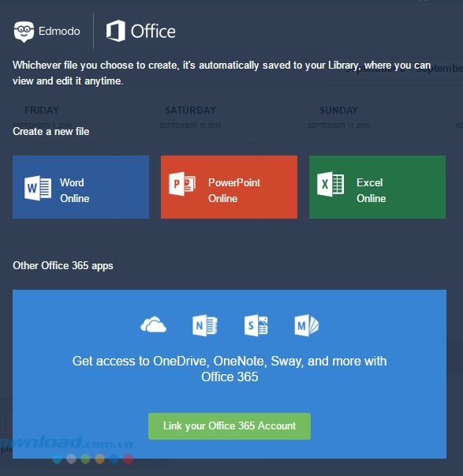The height and width of the screenshot is (476, 463).
Task: Click the 'Create a new file' heading
Action: pyautogui.click(x=51, y=132)
